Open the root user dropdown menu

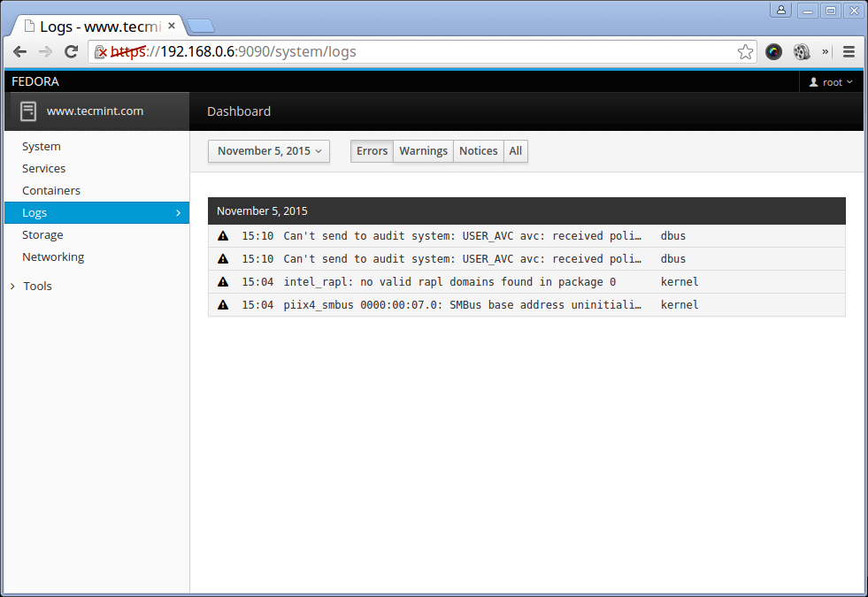pos(831,82)
